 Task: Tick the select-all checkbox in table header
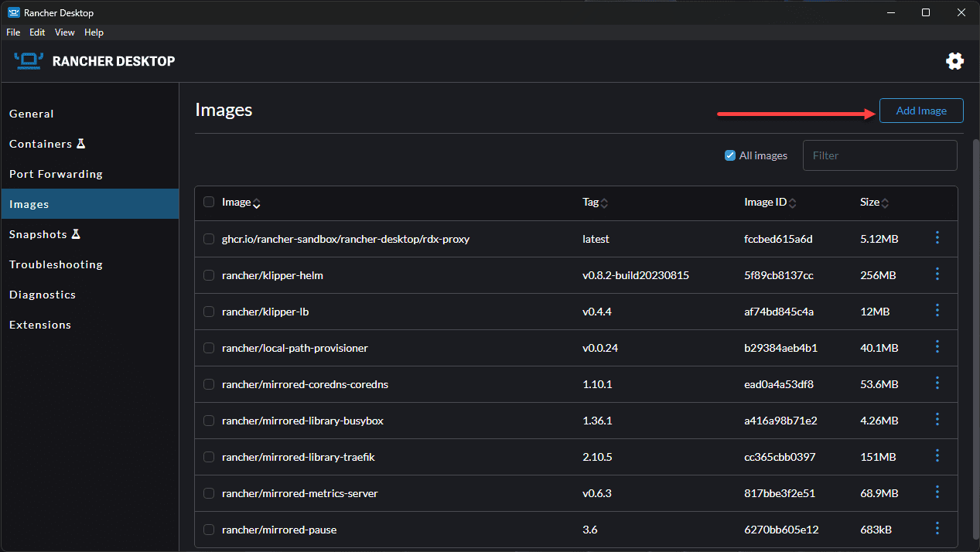tap(209, 203)
